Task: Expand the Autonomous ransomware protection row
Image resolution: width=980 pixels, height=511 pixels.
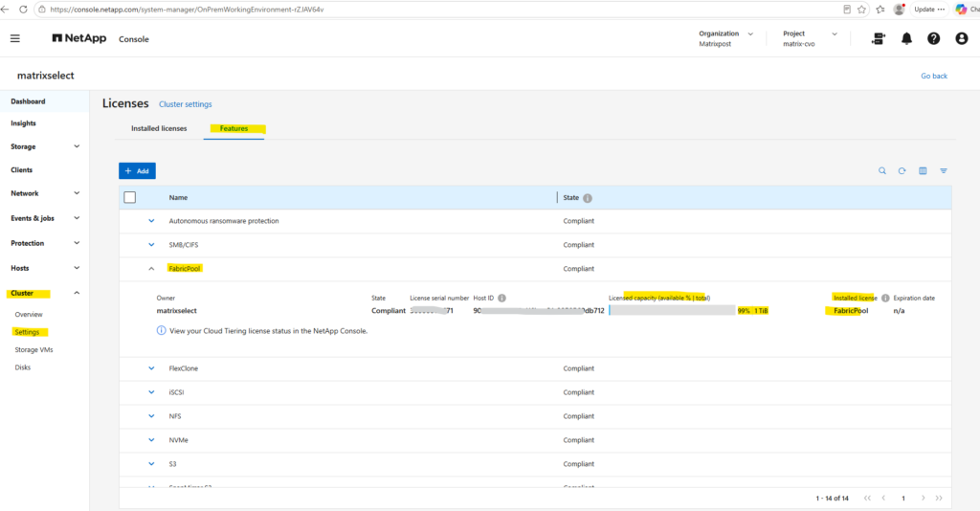Action: 151,220
